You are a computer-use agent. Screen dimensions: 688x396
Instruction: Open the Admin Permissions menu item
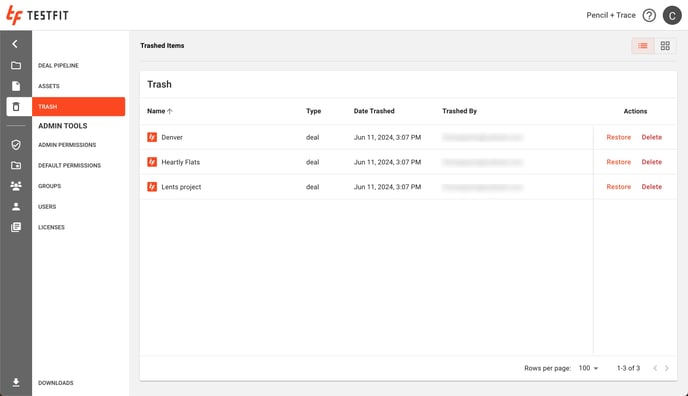pos(67,145)
